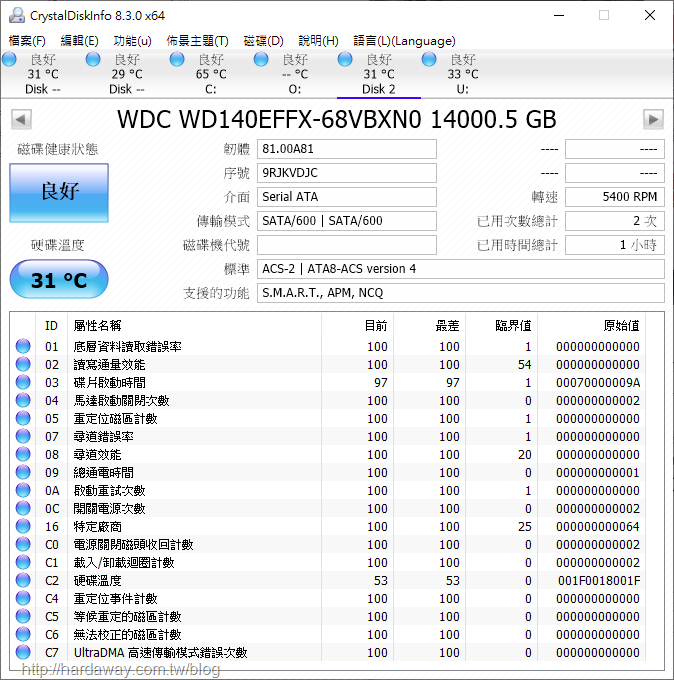
Task: Click status orb for attribute 01
Action: pos(23,346)
